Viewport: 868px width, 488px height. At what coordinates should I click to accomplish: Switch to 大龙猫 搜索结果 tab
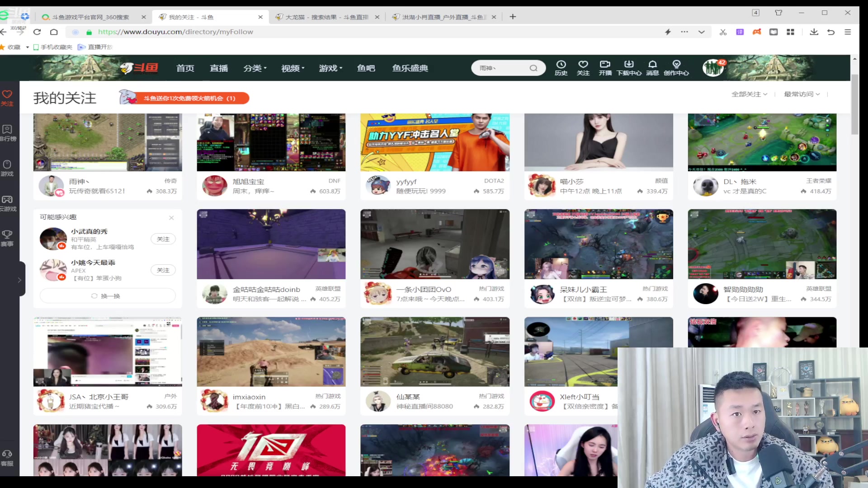(327, 17)
